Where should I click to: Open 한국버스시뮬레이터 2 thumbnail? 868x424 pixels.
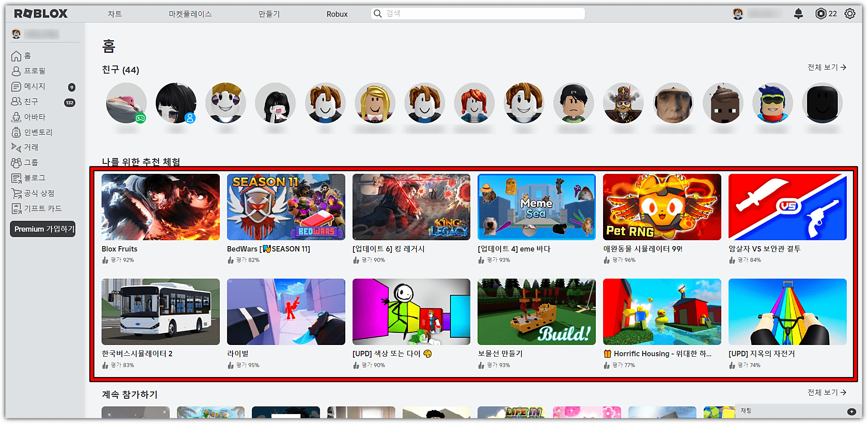[x=161, y=312]
